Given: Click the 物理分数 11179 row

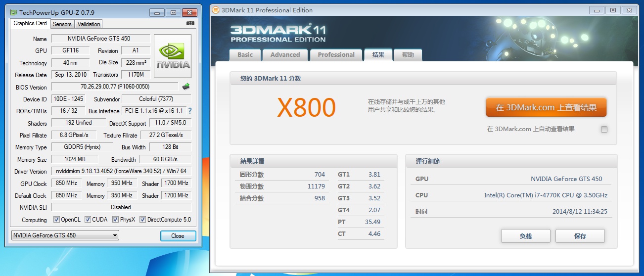Looking at the screenshot, I should coord(282,186).
